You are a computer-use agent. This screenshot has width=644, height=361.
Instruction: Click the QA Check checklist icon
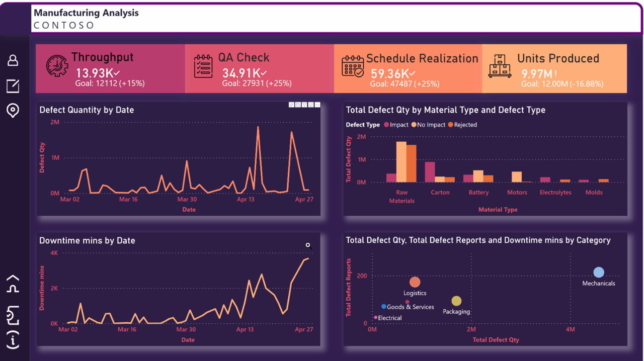coord(203,66)
